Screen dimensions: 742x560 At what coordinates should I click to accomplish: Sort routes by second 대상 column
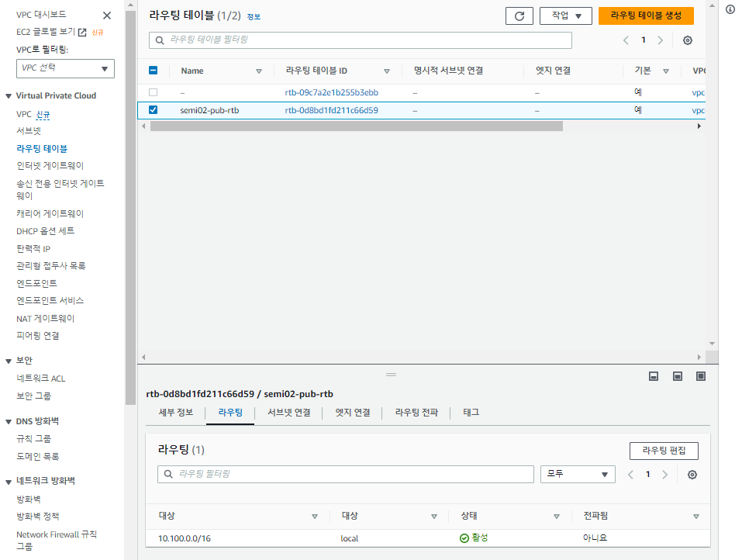click(434, 517)
